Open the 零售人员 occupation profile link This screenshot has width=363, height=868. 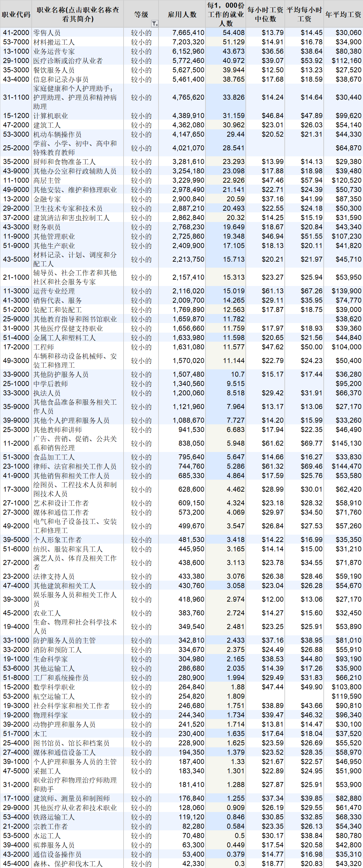(47, 33)
